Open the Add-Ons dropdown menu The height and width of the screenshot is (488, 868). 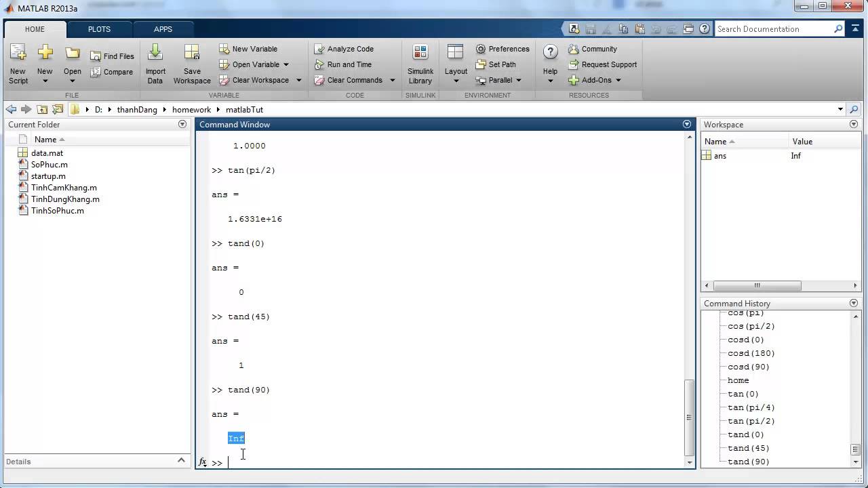click(x=595, y=80)
